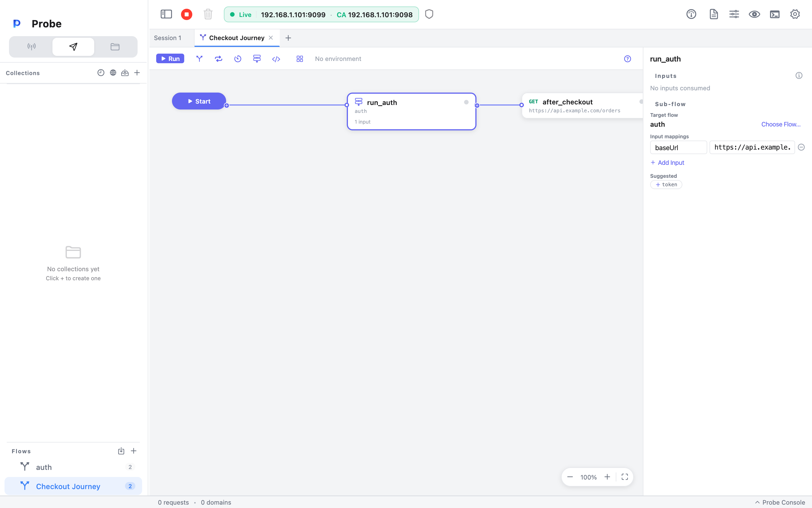Viewport: 812px width, 508px height.
Task: Open the terminal console icon in top bar
Action: tap(775, 14)
